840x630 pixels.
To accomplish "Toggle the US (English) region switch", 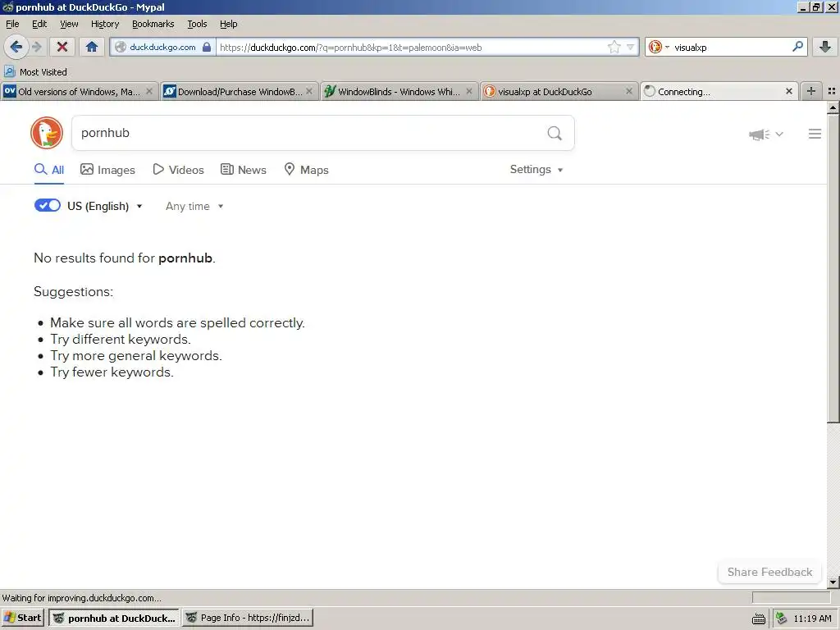I will [x=47, y=206].
